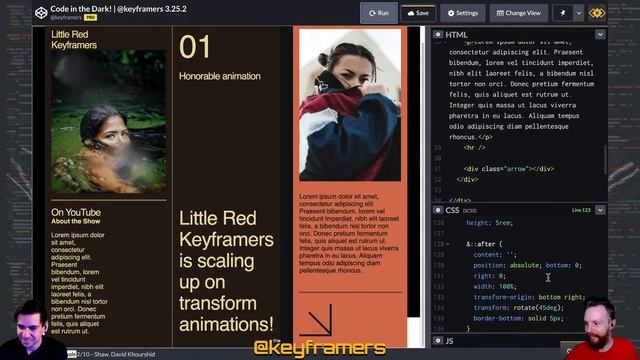Click the height: 5rem CSS line

489,223
